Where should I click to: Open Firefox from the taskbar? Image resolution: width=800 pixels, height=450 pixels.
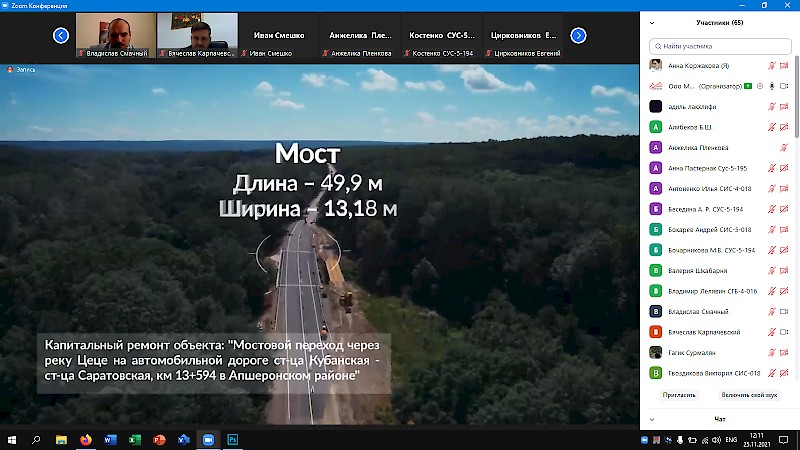point(86,439)
